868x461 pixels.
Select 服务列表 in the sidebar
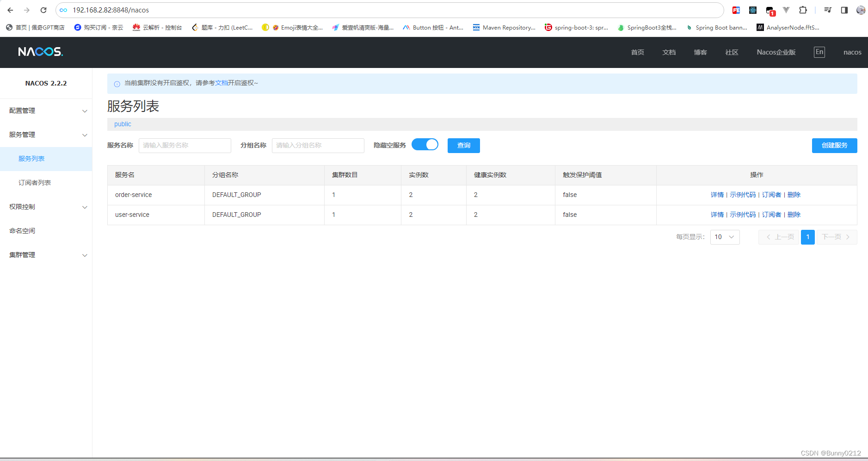[x=46, y=159]
